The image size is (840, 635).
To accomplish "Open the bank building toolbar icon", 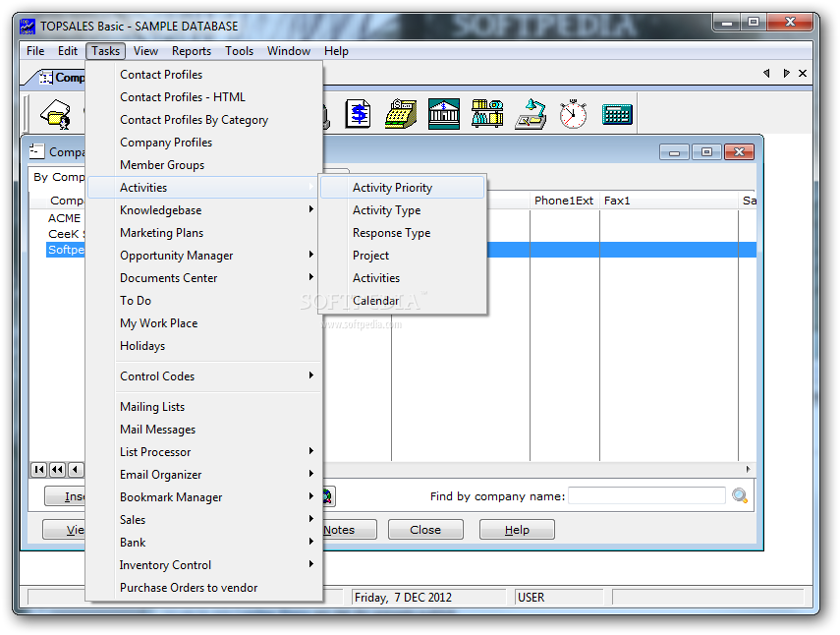I will coord(443,114).
